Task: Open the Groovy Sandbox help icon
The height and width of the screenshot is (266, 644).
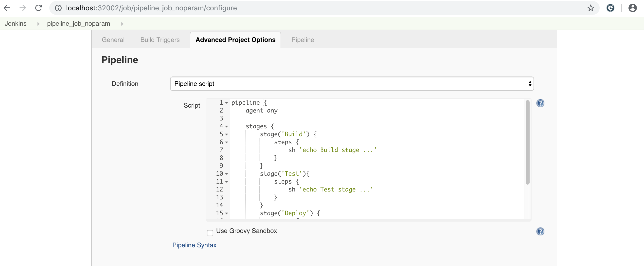Action: point(540,231)
